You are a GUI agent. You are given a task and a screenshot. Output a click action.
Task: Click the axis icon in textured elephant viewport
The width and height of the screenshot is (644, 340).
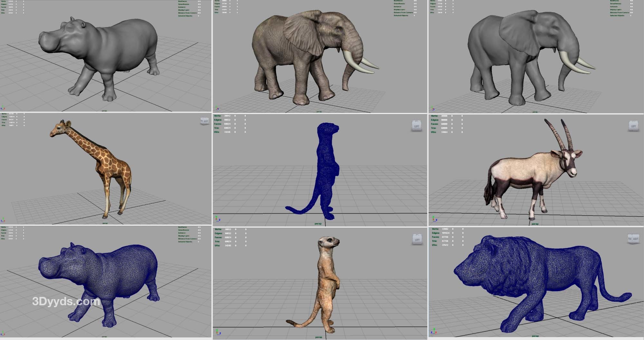217,108
